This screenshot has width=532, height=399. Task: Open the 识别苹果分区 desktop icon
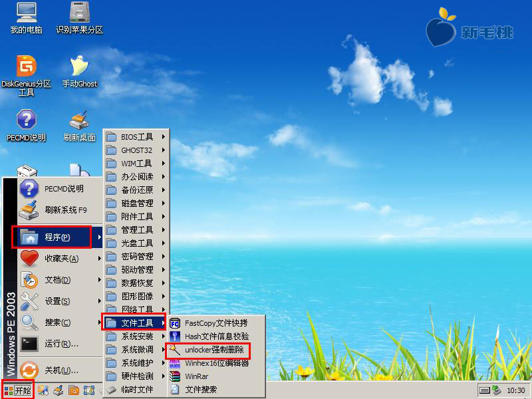[x=79, y=19]
